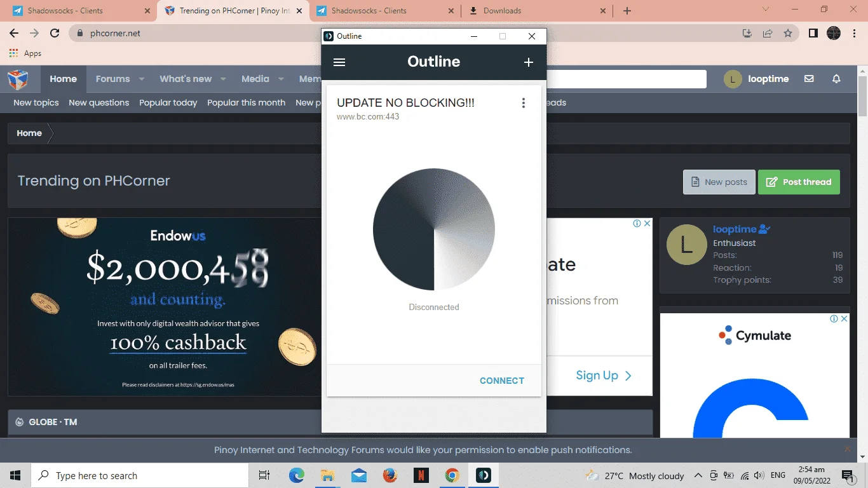Open the looptime account menu in navbar
868x488 pixels.
756,79
